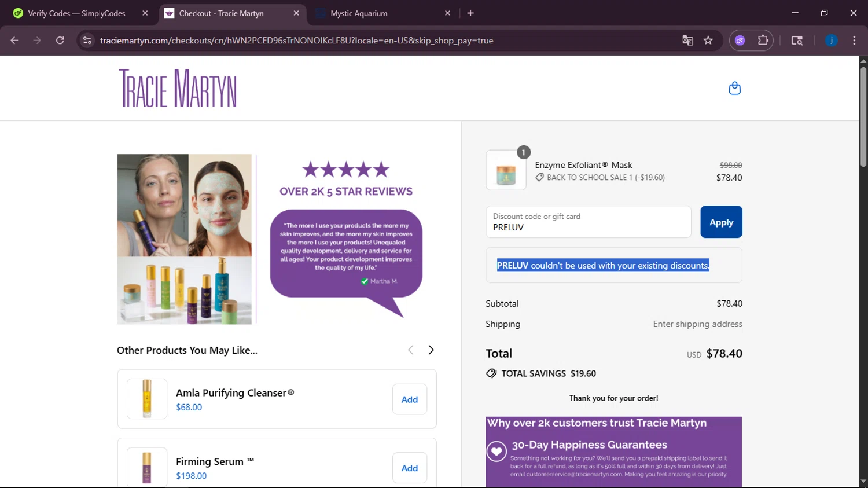868x488 pixels.
Task: Click the Amla Purifying Cleanser title
Action: pyautogui.click(x=235, y=392)
